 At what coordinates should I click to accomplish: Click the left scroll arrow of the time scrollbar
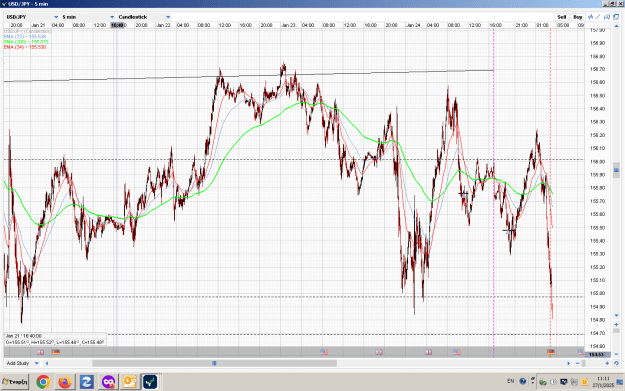(x=47, y=363)
